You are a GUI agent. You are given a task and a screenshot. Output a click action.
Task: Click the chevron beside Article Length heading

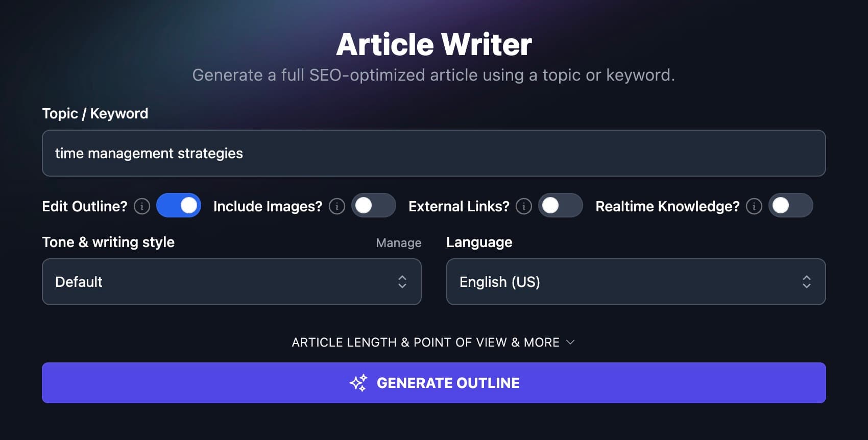click(571, 342)
